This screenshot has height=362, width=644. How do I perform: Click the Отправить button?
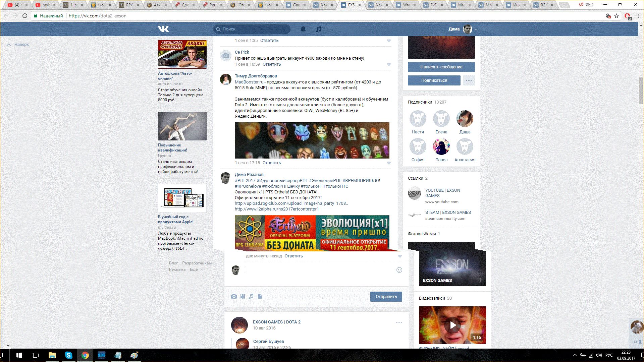[x=386, y=297]
